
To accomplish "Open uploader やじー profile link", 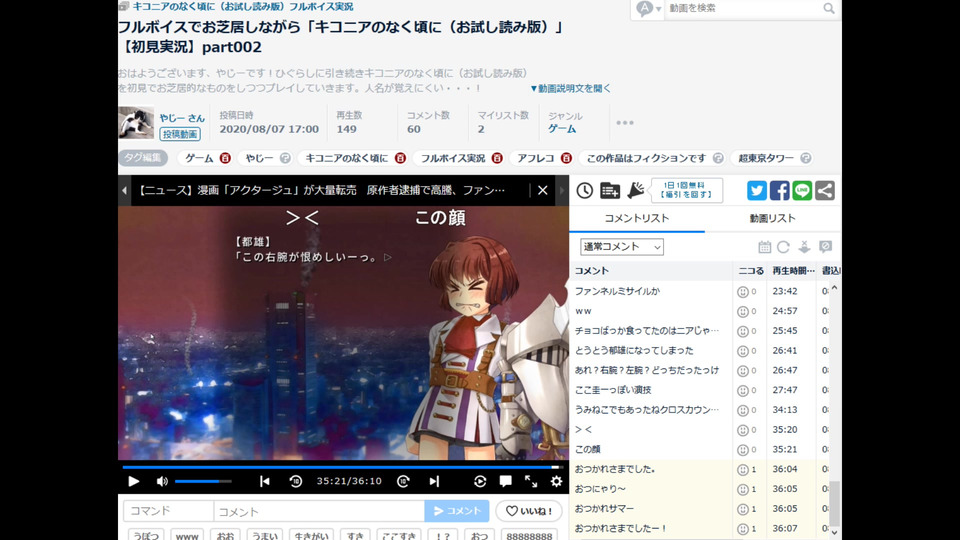I will pyautogui.click(x=182, y=118).
